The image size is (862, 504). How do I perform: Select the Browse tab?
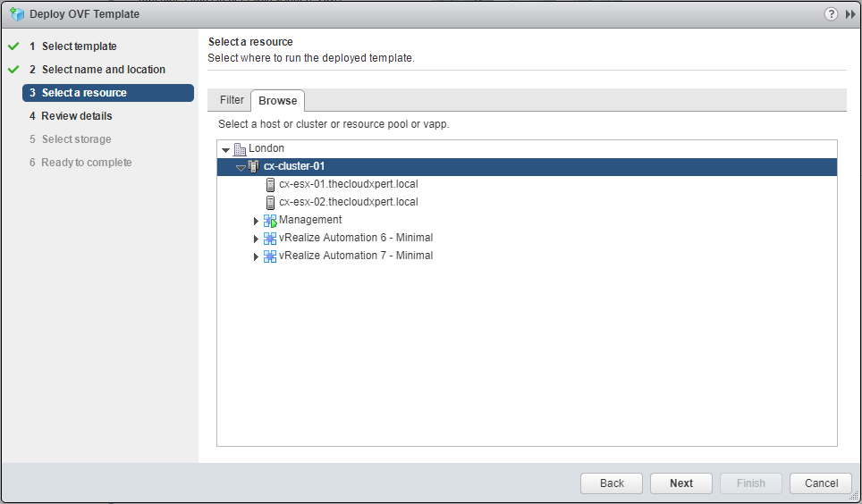click(277, 101)
